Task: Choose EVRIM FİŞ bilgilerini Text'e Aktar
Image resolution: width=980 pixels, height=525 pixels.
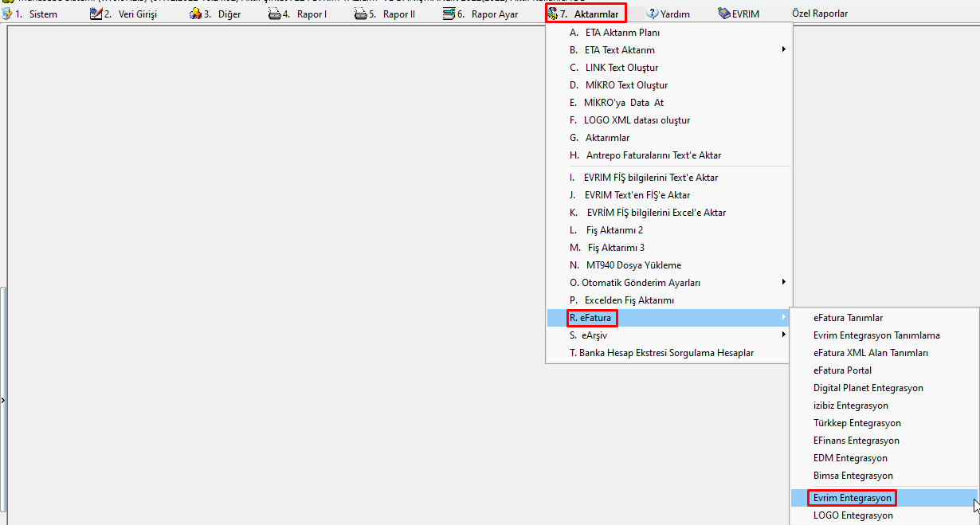Action: [668, 178]
